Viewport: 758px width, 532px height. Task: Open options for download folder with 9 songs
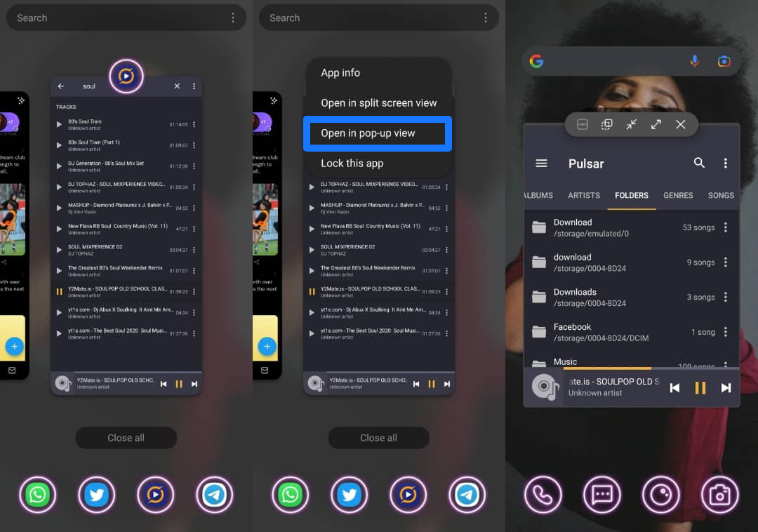click(x=725, y=262)
